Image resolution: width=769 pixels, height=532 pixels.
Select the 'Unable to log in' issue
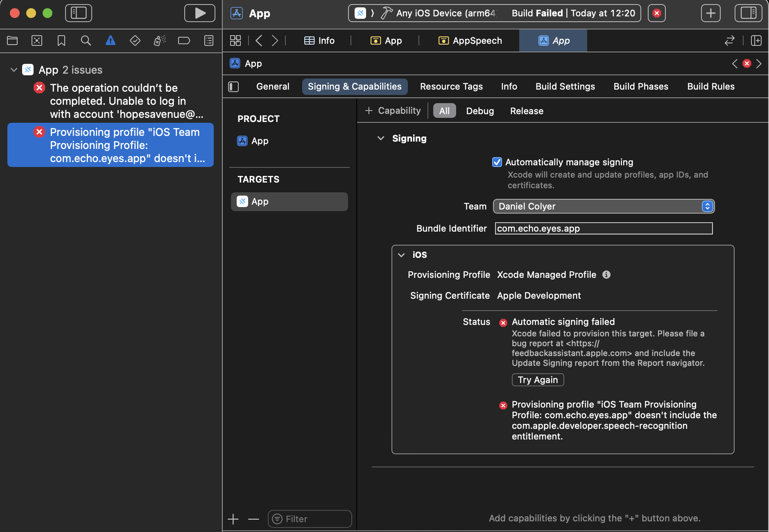[x=111, y=101]
